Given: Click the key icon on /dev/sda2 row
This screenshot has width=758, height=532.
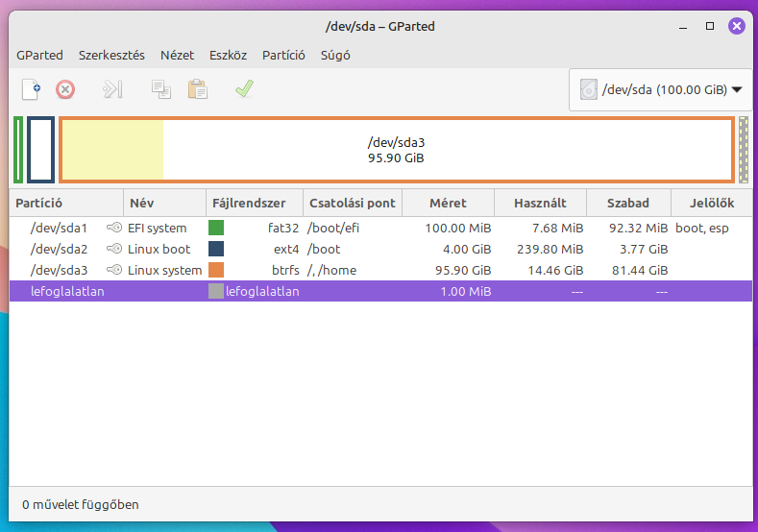Looking at the screenshot, I should pyautogui.click(x=114, y=249).
